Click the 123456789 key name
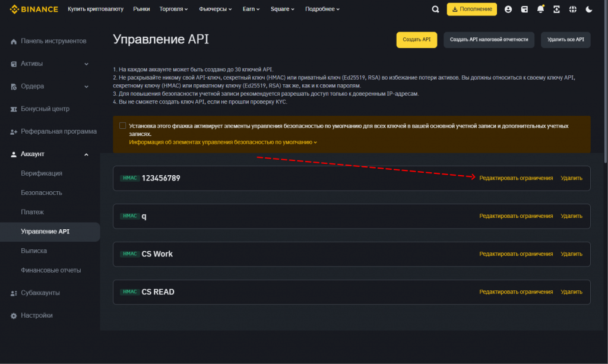This screenshot has width=608, height=364. [x=161, y=178]
